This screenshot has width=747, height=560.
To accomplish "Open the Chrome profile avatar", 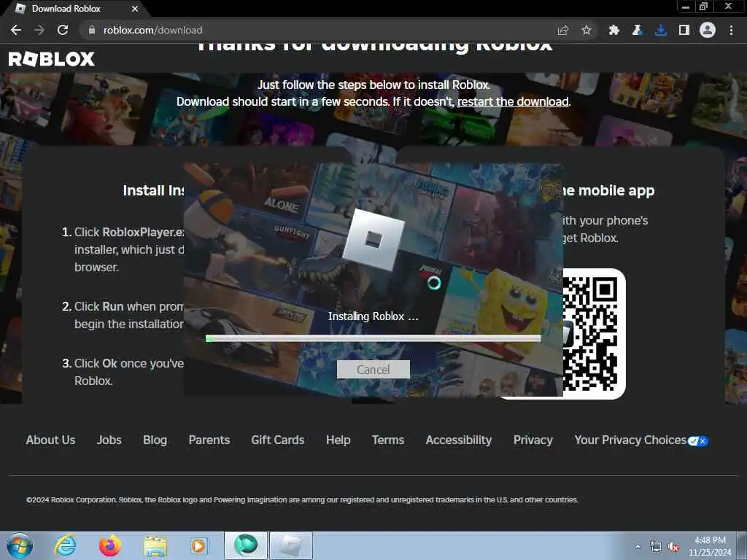I will coord(708,30).
